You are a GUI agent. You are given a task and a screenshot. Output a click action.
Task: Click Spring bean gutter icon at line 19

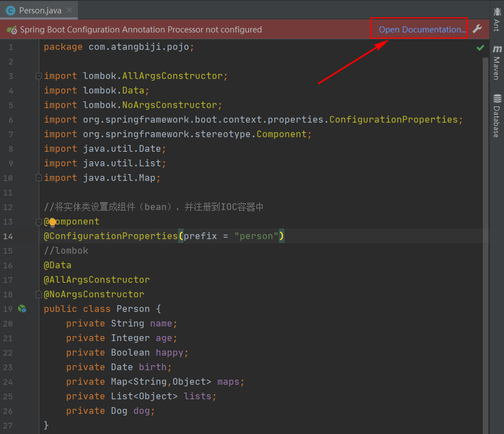tap(22, 309)
